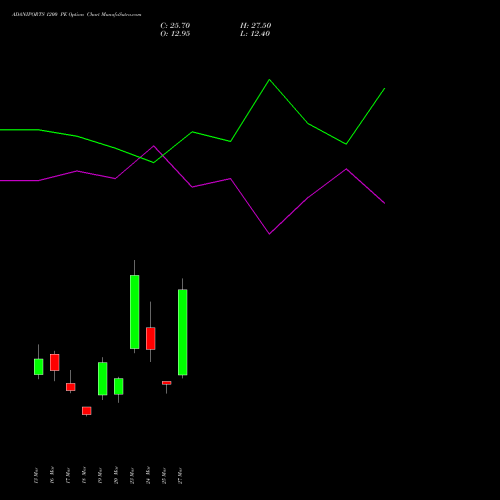
Task: Click the small red candle above 17 Mar
Action: coord(71,387)
